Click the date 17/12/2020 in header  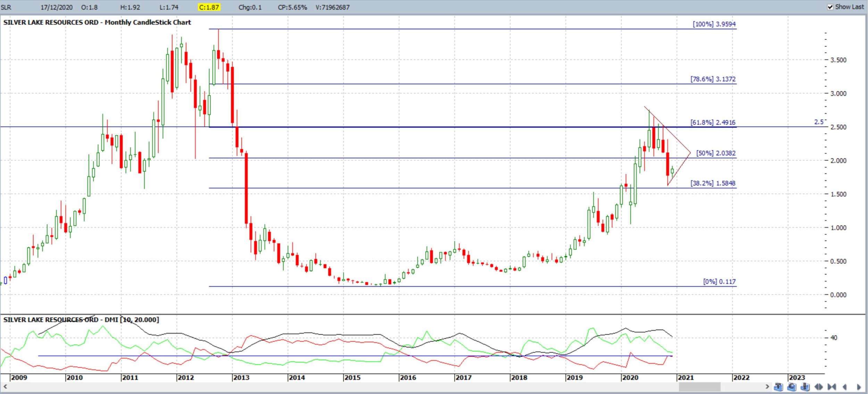[57, 7]
